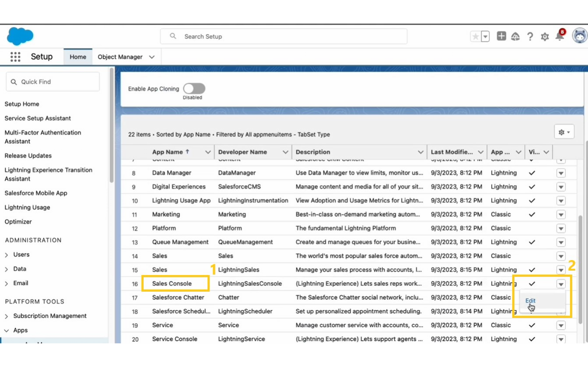This screenshot has width=588, height=367.
Task: Expand the Users section
Action: 7,255
